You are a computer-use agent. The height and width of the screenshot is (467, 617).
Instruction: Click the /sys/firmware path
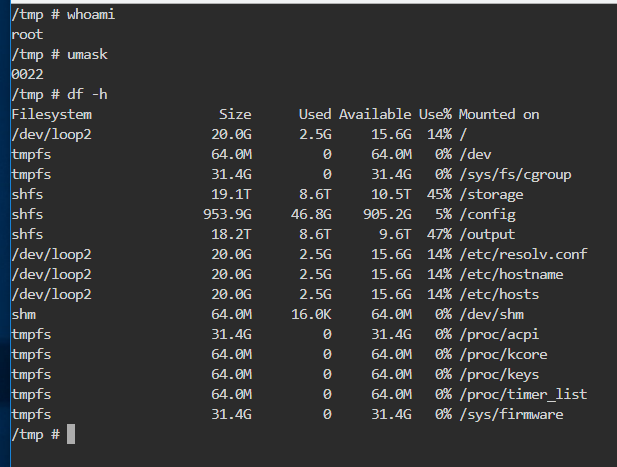pyautogui.click(x=511, y=414)
